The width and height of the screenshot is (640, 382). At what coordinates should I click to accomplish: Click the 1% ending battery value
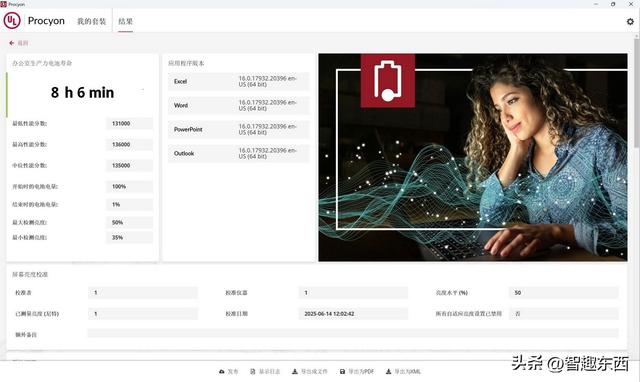129,204
